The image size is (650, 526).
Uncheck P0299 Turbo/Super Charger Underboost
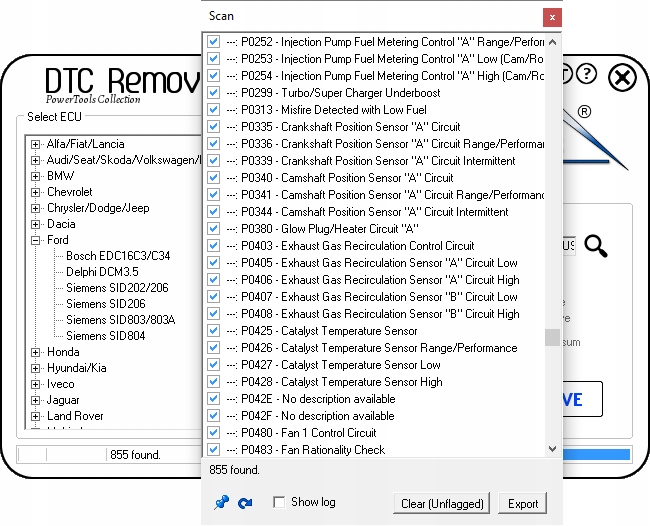click(213, 93)
